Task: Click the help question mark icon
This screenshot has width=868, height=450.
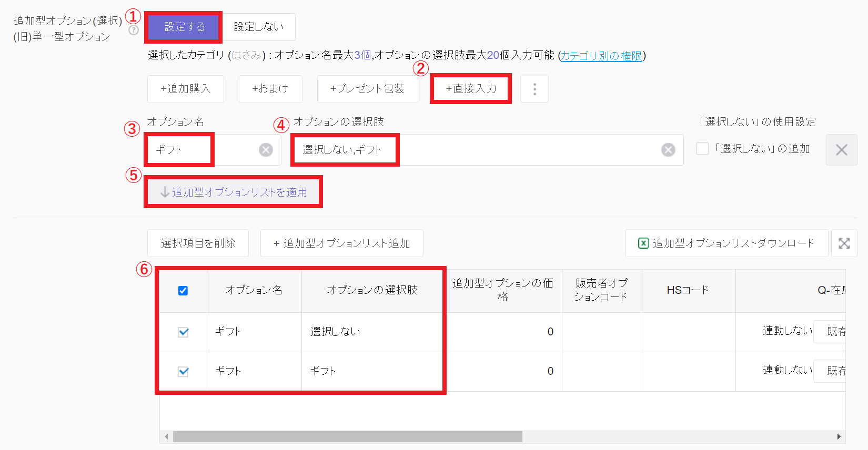Action: tap(134, 30)
